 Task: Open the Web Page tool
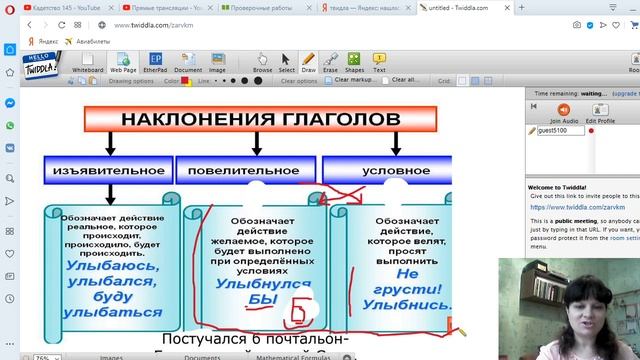pos(123,62)
